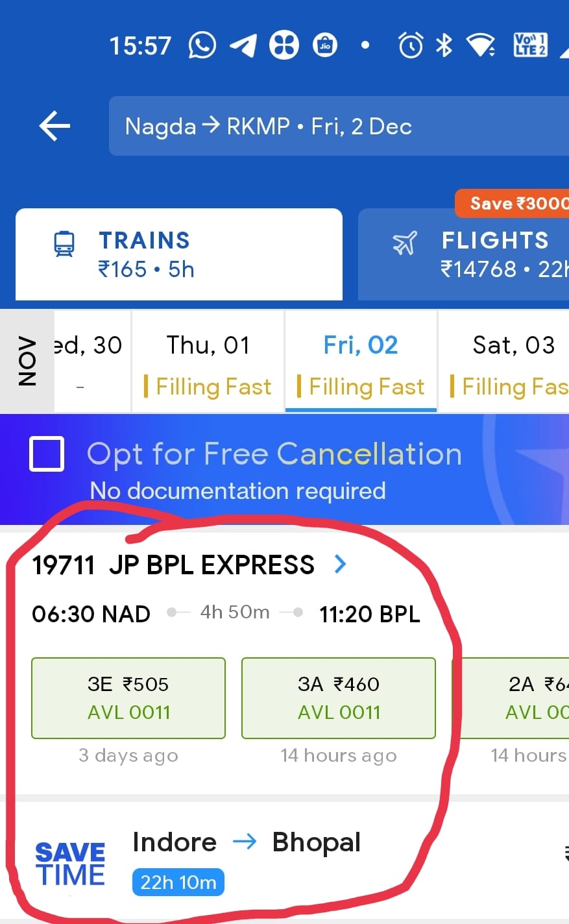Switch to the Trains tab
569x924 pixels.
179,254
